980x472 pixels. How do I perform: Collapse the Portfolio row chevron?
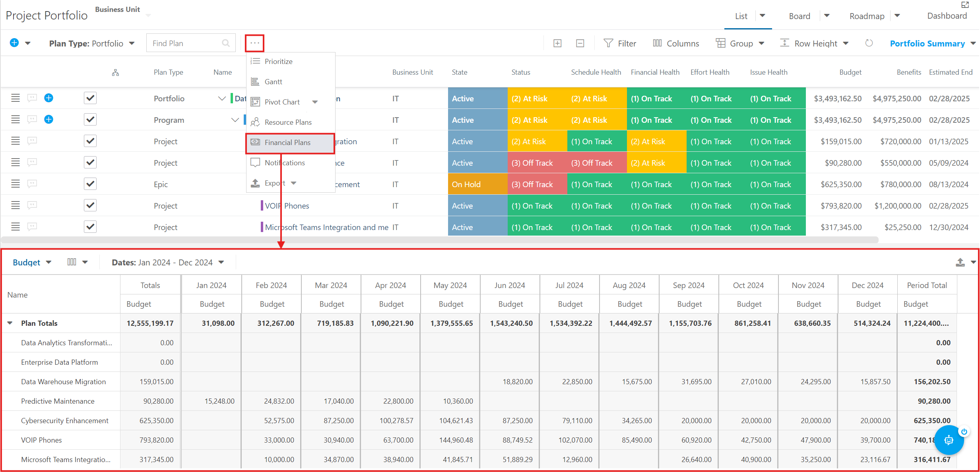point(222,98)
